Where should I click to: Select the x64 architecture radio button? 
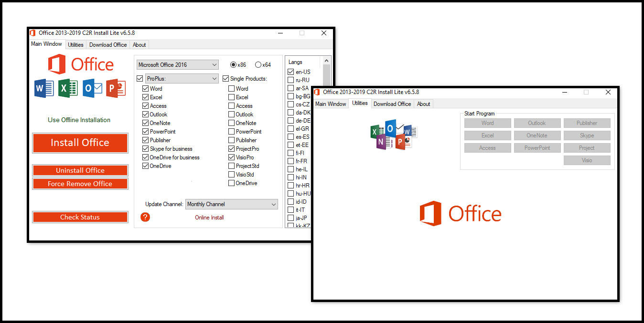[258, 65]
